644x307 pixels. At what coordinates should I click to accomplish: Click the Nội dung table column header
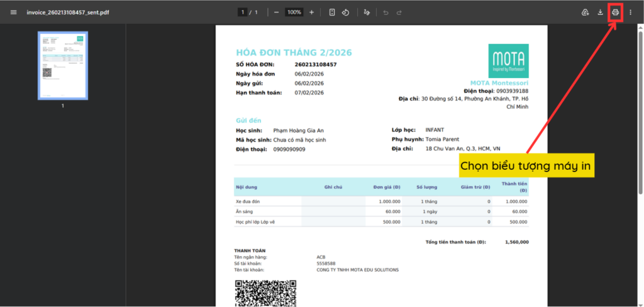coord(246,187)
